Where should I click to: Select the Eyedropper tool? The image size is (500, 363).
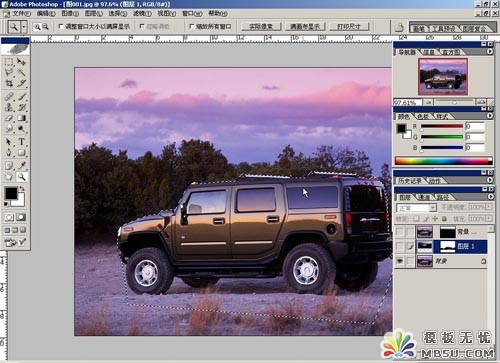[x=22, y=166]
